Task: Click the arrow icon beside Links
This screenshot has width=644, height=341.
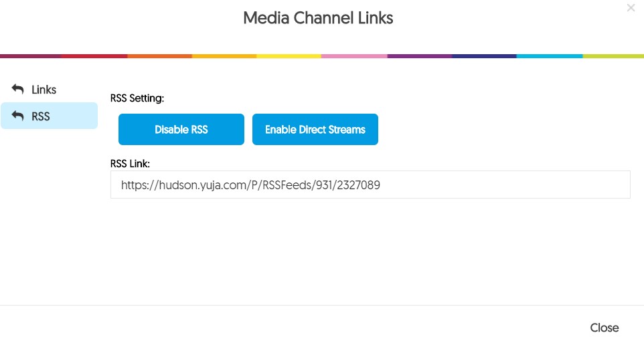Action: coord(17,89)
